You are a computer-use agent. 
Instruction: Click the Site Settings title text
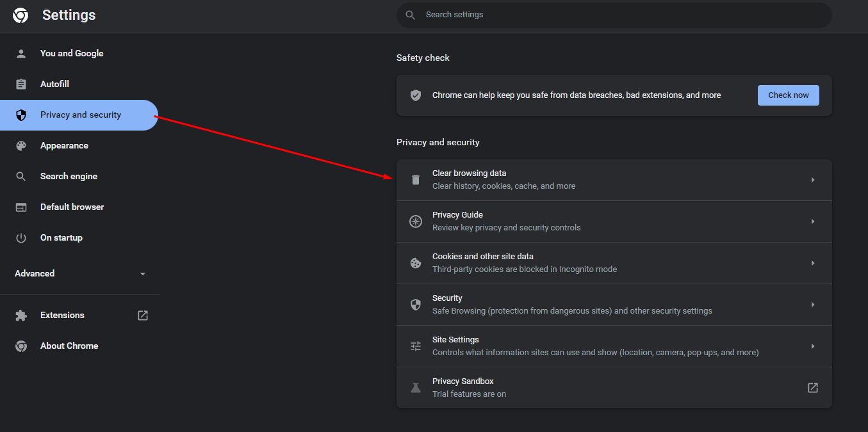(x=455, y=340)
